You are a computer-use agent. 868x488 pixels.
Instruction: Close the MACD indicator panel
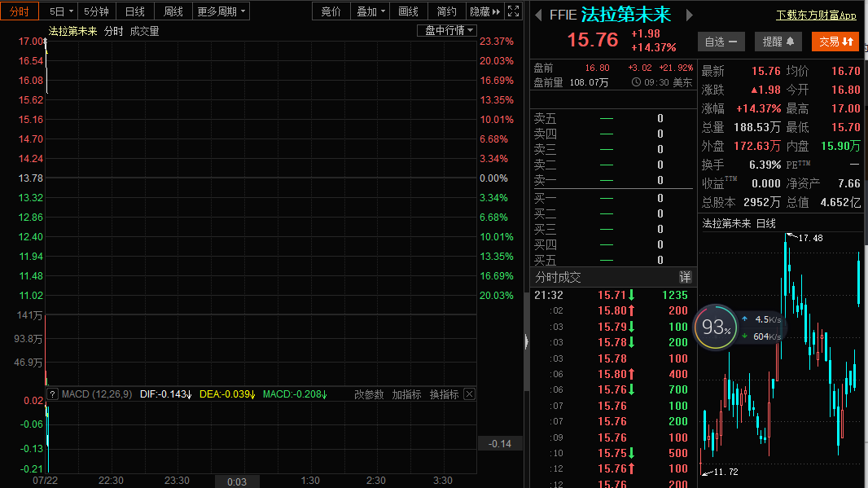click(x=469, y=394)
